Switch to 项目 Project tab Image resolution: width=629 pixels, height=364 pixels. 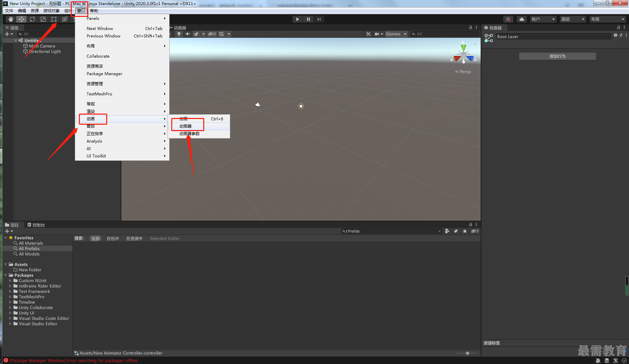(x=12, y=225)
